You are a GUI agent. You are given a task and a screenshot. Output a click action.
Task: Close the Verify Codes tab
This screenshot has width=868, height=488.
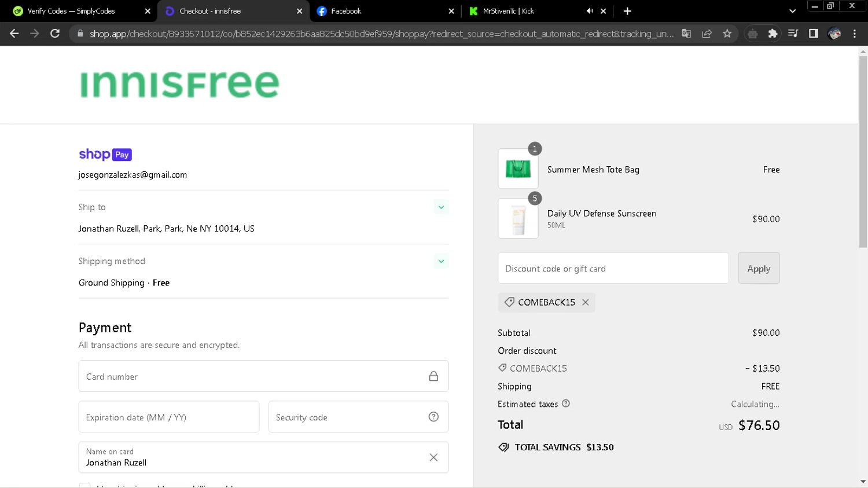(148, 11)
